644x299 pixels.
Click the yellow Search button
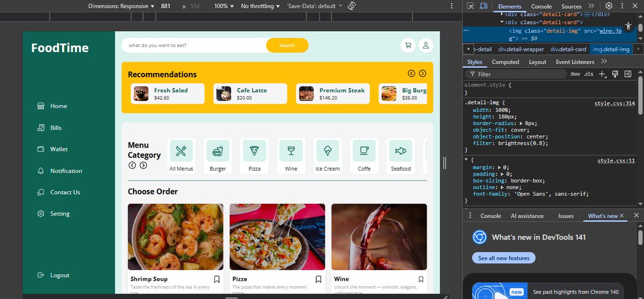point(287,46)
